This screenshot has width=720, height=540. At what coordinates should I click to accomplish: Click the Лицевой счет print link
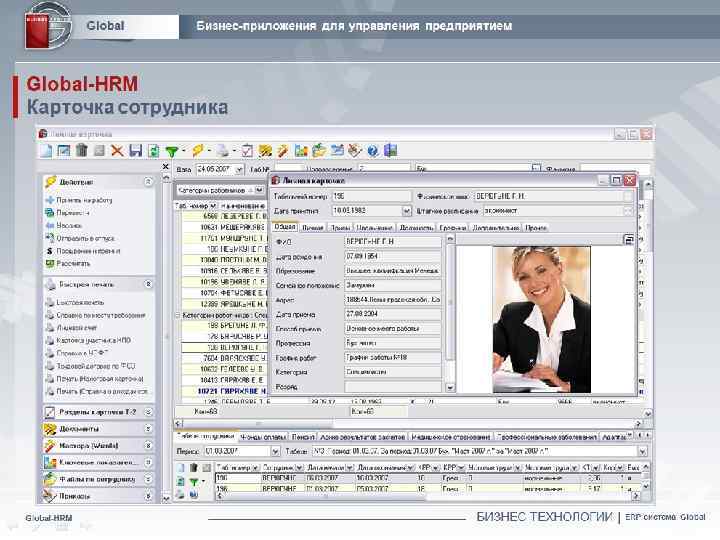pos(77,328)
